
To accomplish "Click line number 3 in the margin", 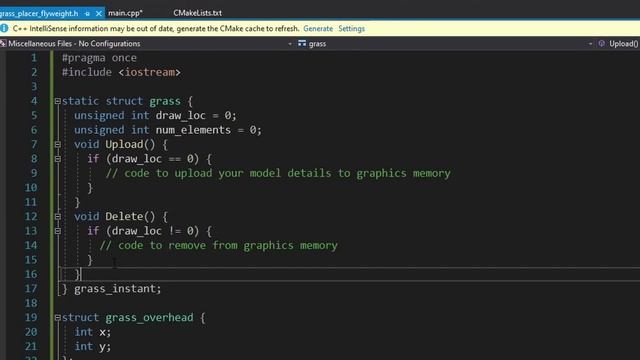I will click(34, 87).
